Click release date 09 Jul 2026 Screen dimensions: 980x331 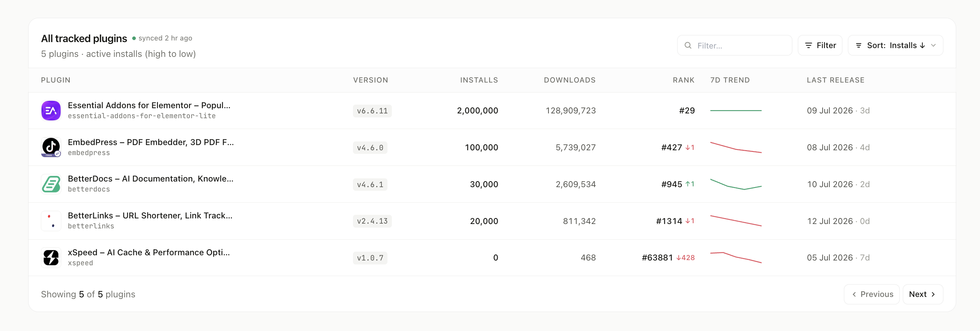point(830,111)
